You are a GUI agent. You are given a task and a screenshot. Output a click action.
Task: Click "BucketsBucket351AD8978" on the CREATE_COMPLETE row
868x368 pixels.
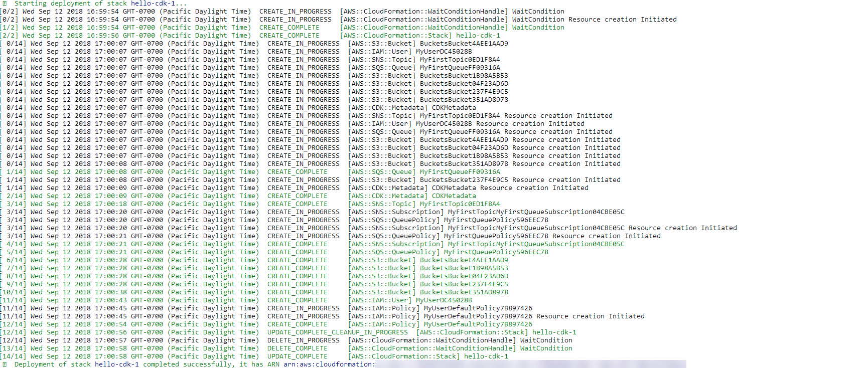coord(464,292)
